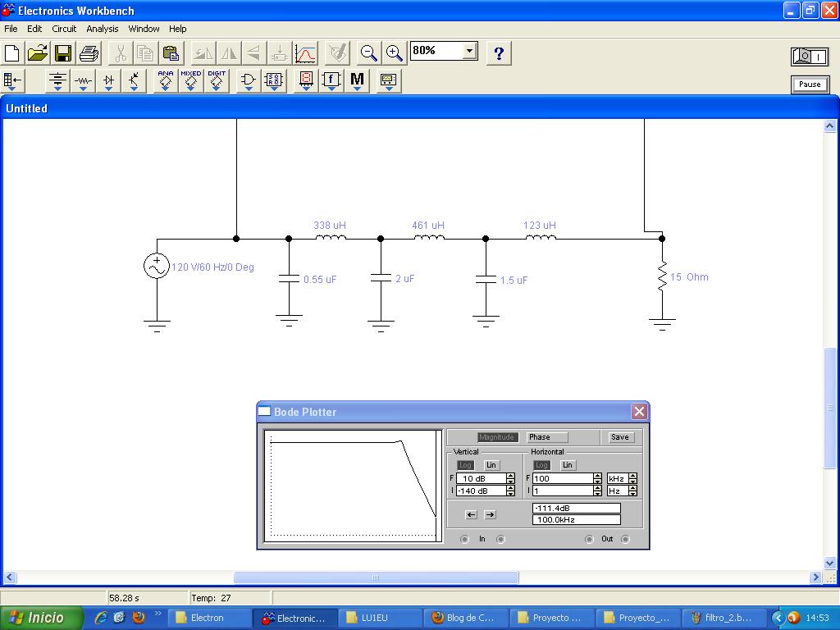Switch Bode Plotter vertical scale to Lin

pos(492,464)
